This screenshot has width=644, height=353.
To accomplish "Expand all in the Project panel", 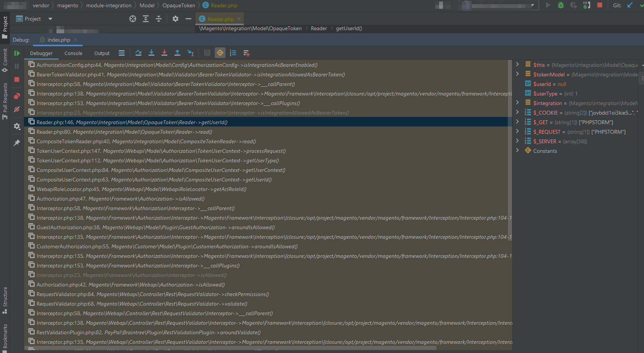I will click(146, 19).
